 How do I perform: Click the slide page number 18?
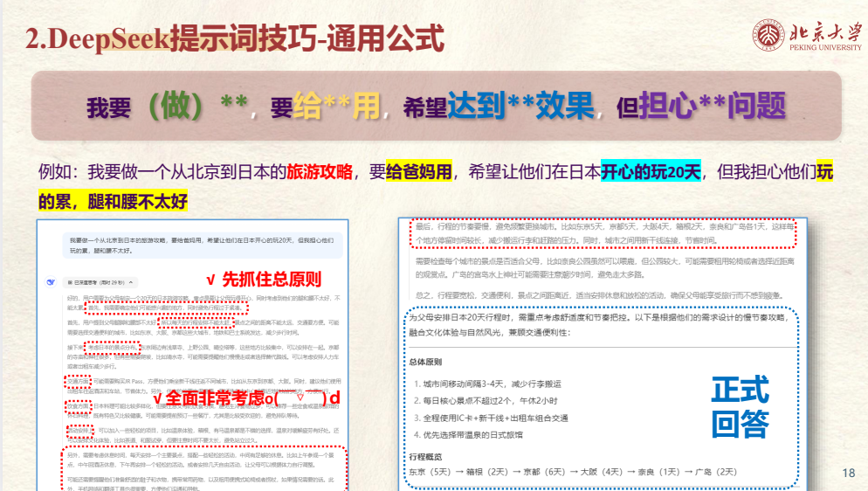tap(849, 473)
